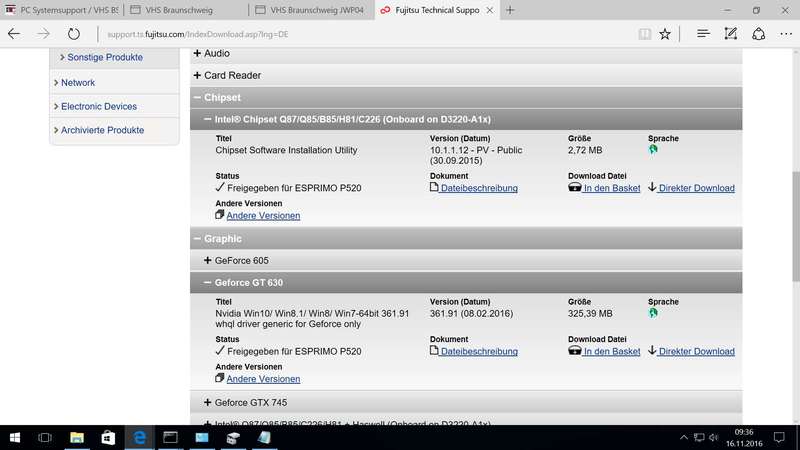Viewport: 800px width, 450px height.
Task: Open the Action Center notification icon
Action: point(779,437)
